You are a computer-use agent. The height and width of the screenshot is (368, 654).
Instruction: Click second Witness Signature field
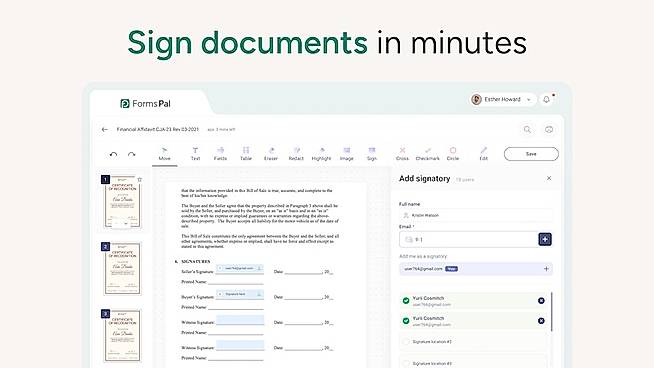coord(240,345)
